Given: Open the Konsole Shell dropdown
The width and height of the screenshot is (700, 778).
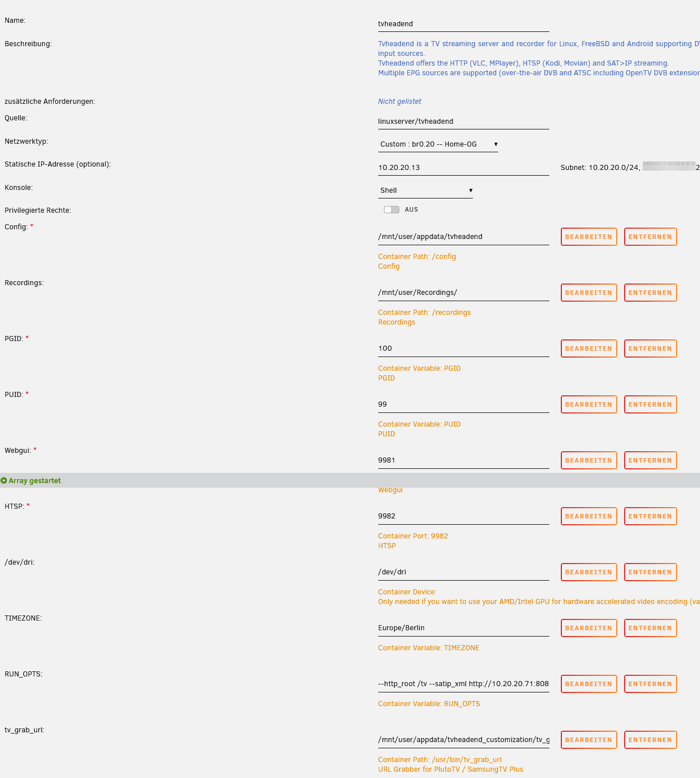Looking at the screenshot, I should (x=426, y=191).
